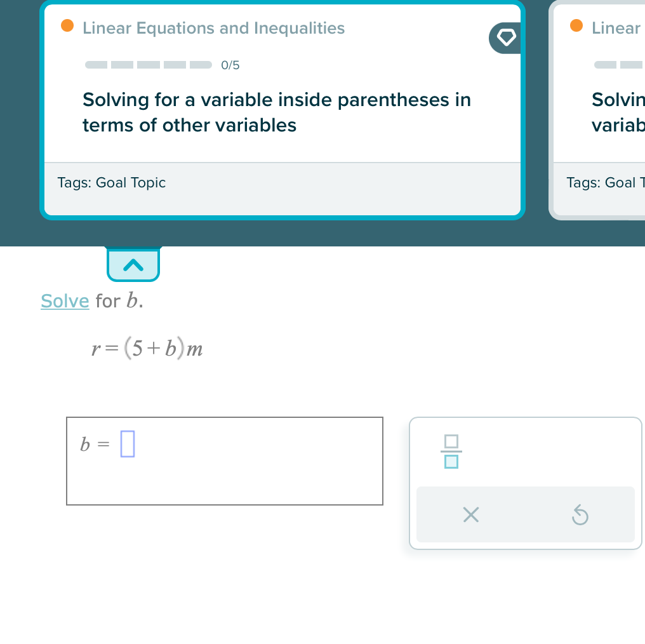645x644 pixels.
Task: Click the orange dot on the right topic card
Action: (576, 26)
